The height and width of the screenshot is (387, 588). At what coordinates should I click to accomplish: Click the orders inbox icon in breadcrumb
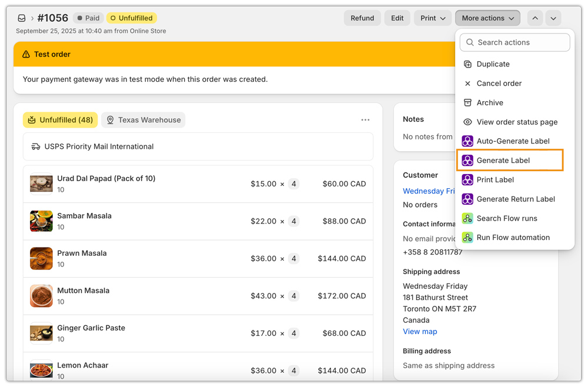[x=22, y=18]
